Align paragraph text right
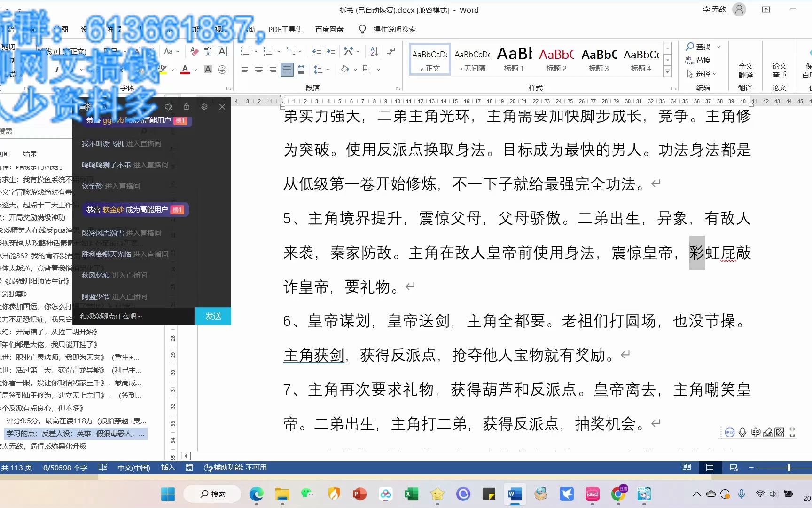The height and width of the screenshot is (508, 812). pyautogui.click(x=273, y=70)
